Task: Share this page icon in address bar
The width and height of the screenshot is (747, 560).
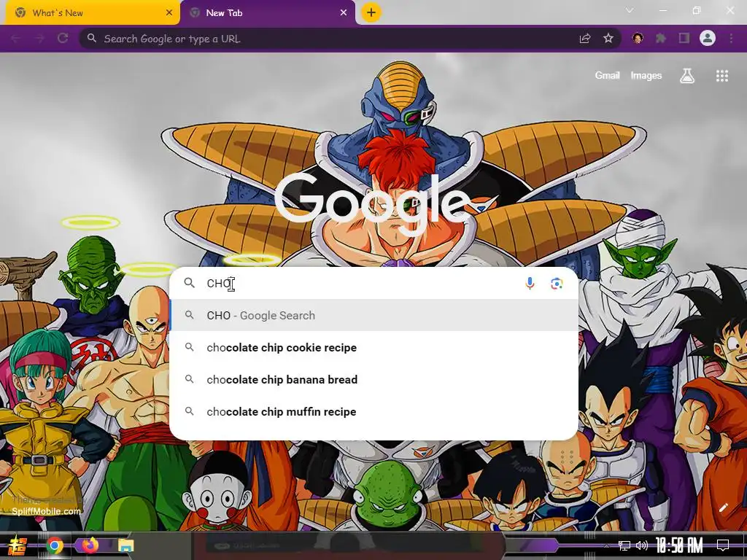Action: point(585,38)
